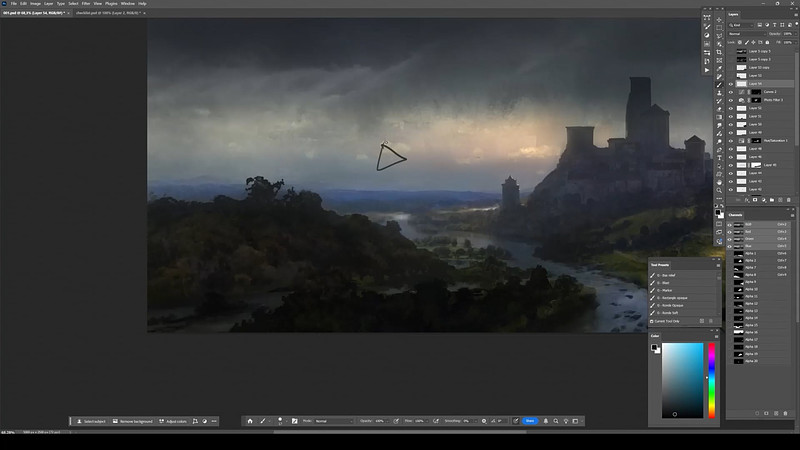Select the Alpha 1 channel thumbnail

(738, 253)
